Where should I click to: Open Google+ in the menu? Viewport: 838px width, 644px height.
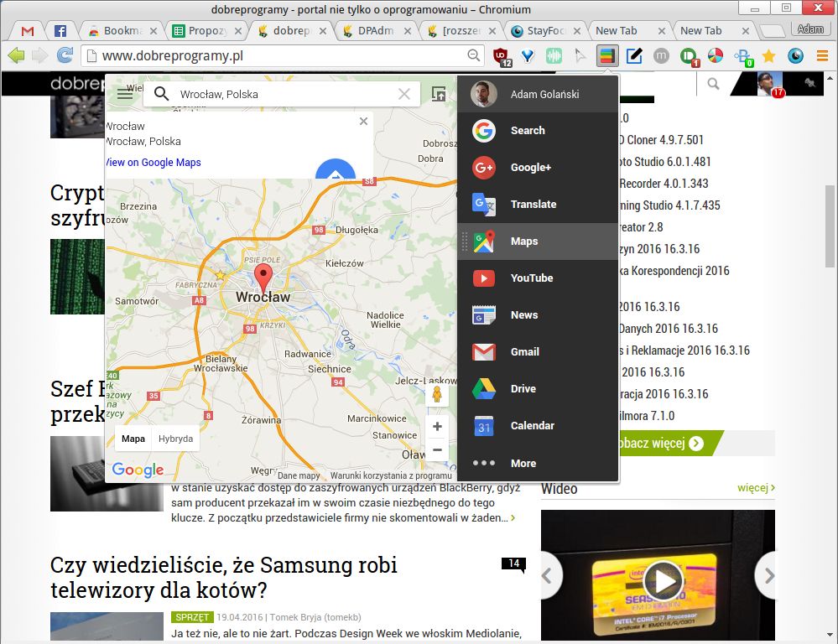[x=538, y=167]
